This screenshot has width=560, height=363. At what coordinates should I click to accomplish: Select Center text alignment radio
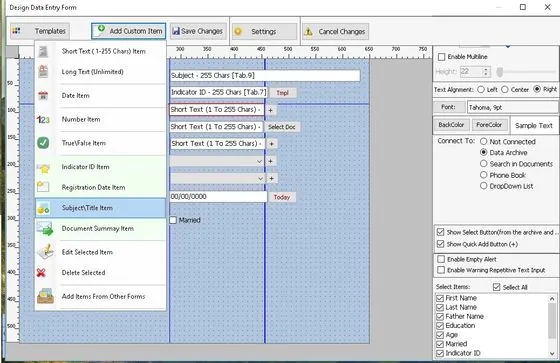pos(504,89)
